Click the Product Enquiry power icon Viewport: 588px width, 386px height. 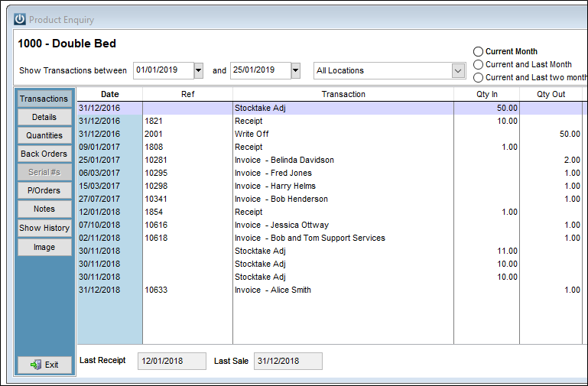coord(20,19)
